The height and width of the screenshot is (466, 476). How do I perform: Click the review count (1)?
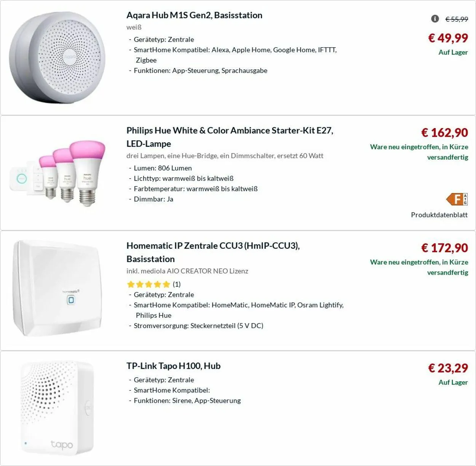pos(177,284)
